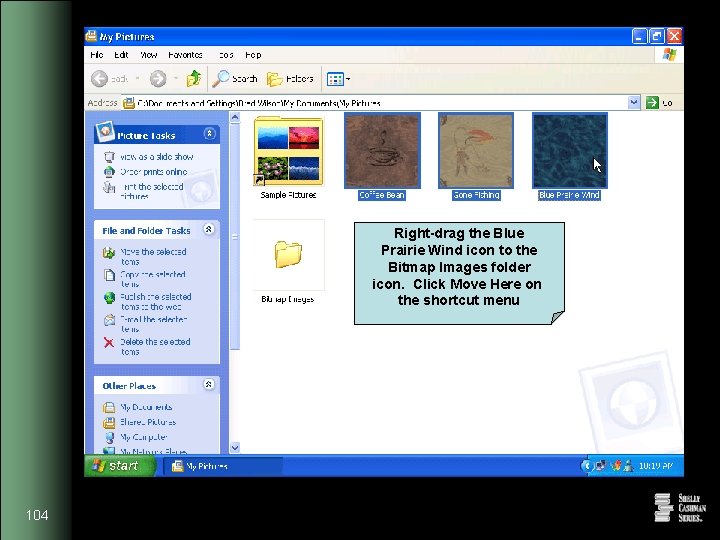Click Copy the selected items link

coord(153,279)
